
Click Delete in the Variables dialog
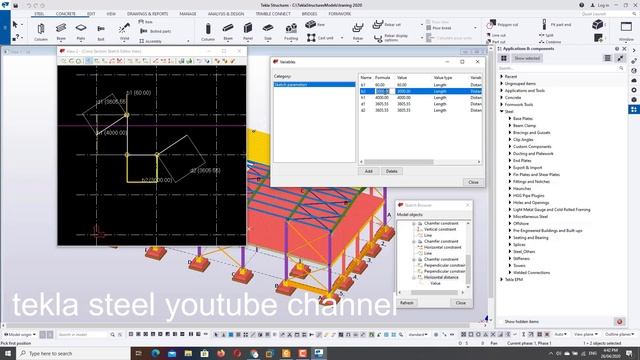[391, 171]
